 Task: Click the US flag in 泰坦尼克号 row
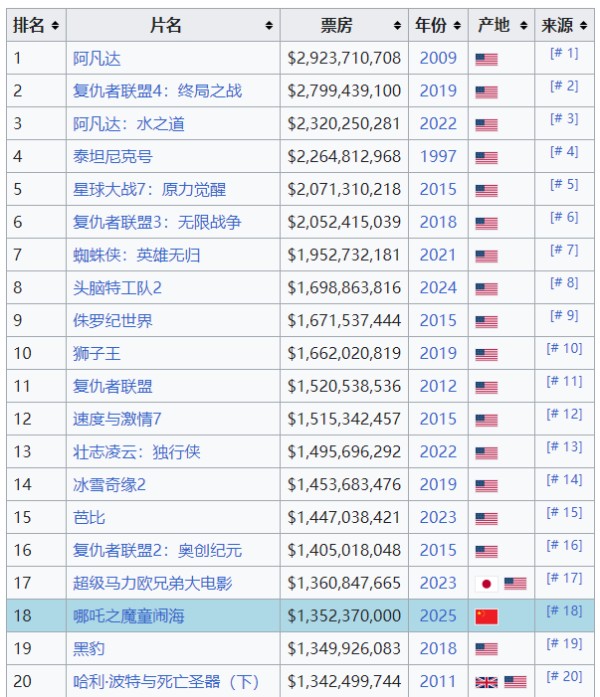(486, 157)
